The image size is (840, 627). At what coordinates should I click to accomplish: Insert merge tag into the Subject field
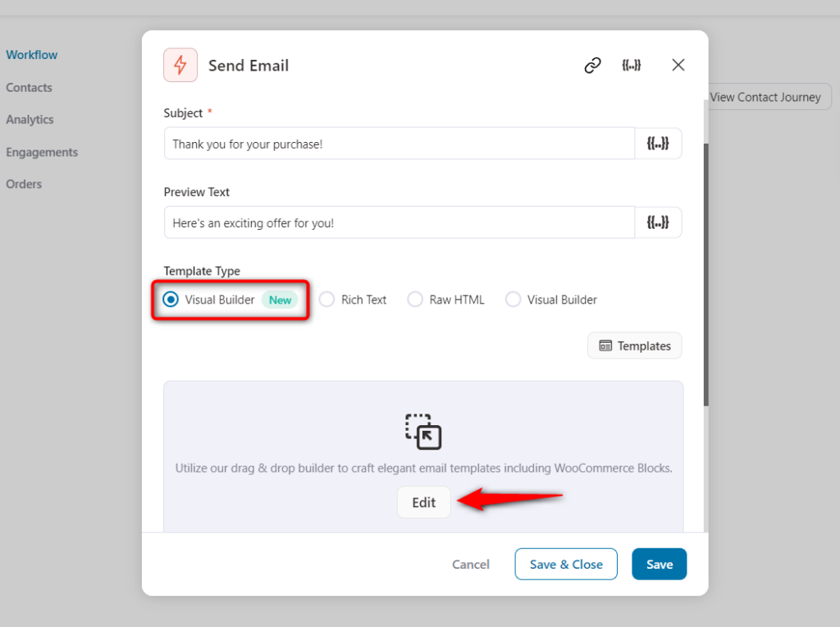tap(659, 143)
